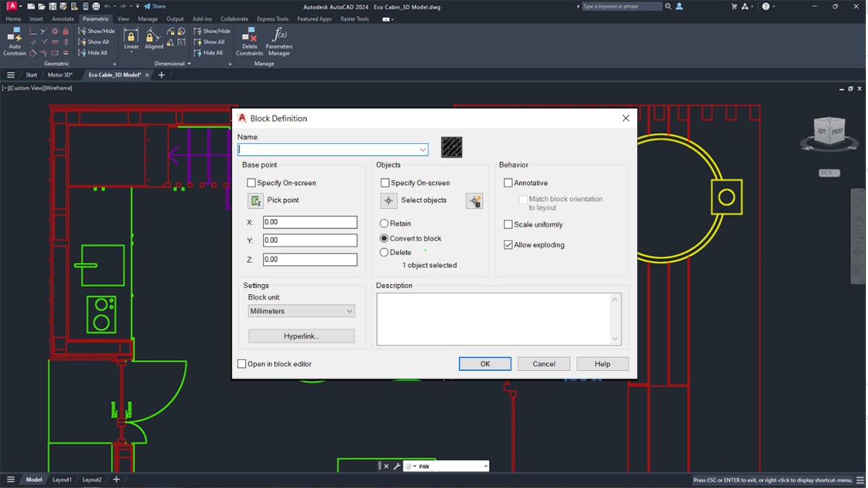Expand the quick access toolbar customize arrow

tap(137, 7)
